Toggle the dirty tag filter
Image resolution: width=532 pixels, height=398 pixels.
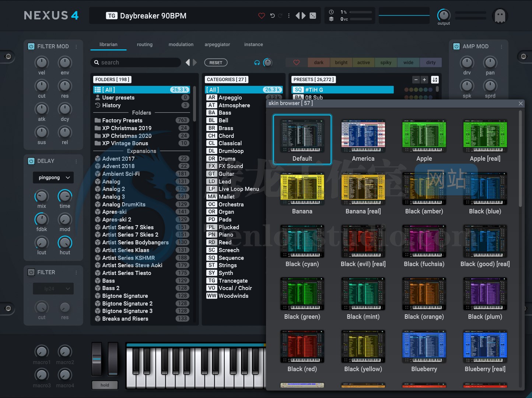pos(431,63)
